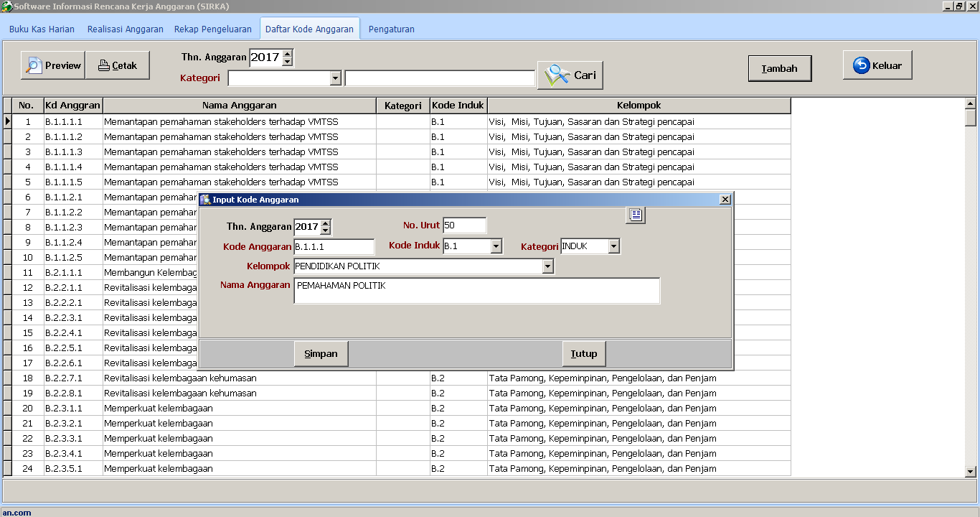Switch to the Realisasi Anggaran tab
Screen dimensions: 980x517
coord(125,29)
